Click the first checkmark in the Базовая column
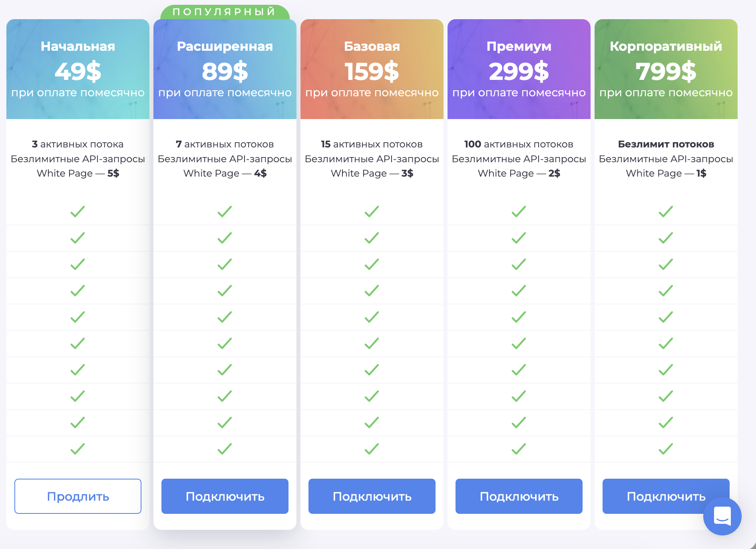 [372, 211]
